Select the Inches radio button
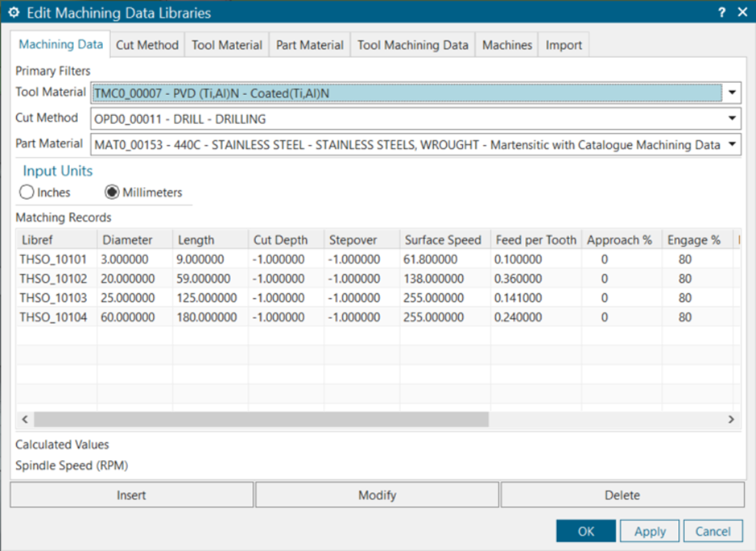Screen dimensions: 756x551 (x=27, y=193)
